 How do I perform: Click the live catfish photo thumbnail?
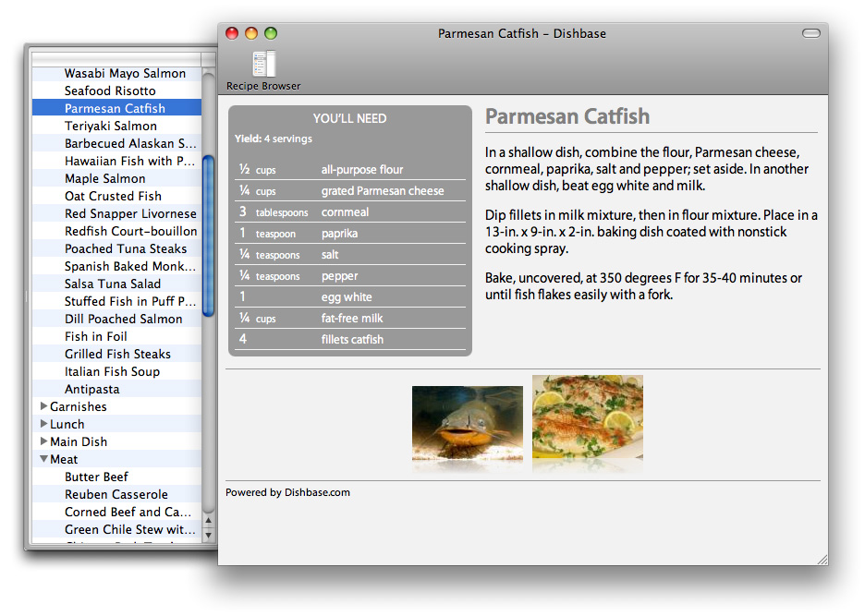click(468, 423)
